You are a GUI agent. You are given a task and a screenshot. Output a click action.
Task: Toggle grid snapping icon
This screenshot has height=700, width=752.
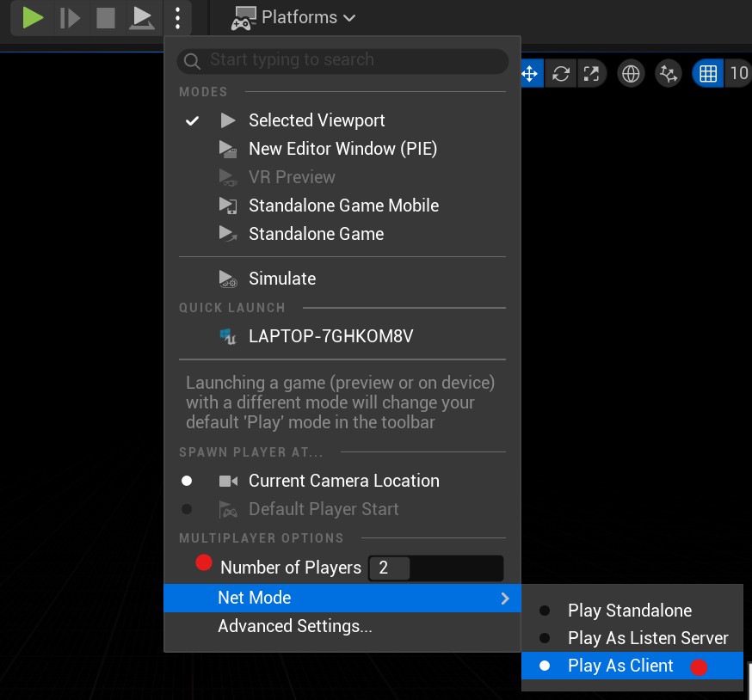[708, 74]
